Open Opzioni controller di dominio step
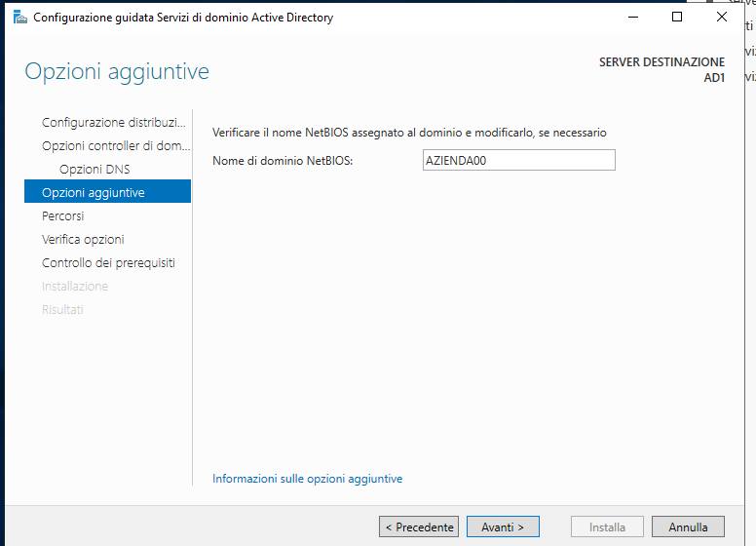The height and width of the screenshot is (546, 756). 116,145
